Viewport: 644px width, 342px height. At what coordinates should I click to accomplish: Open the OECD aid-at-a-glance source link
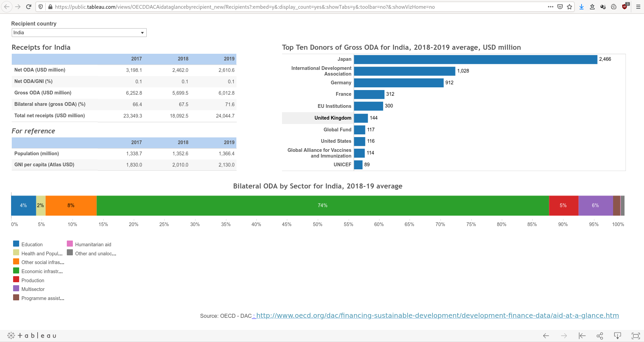click(x=437, y=315)
